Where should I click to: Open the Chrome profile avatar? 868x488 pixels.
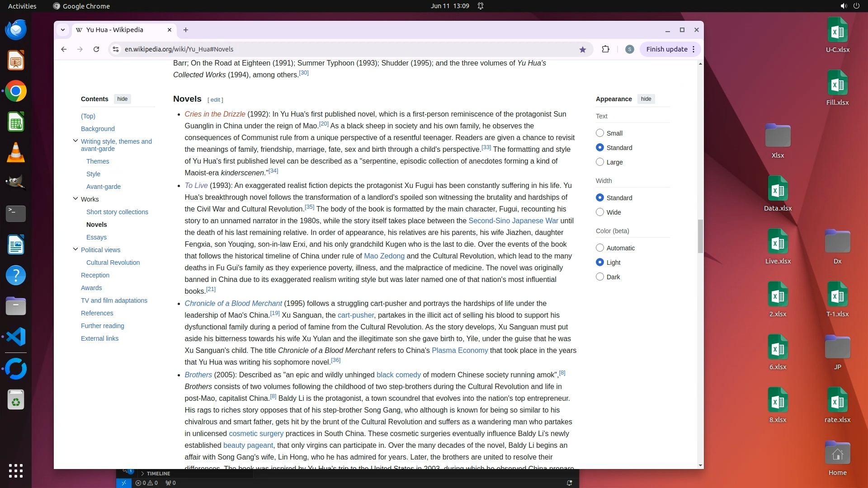click(629, 49)
